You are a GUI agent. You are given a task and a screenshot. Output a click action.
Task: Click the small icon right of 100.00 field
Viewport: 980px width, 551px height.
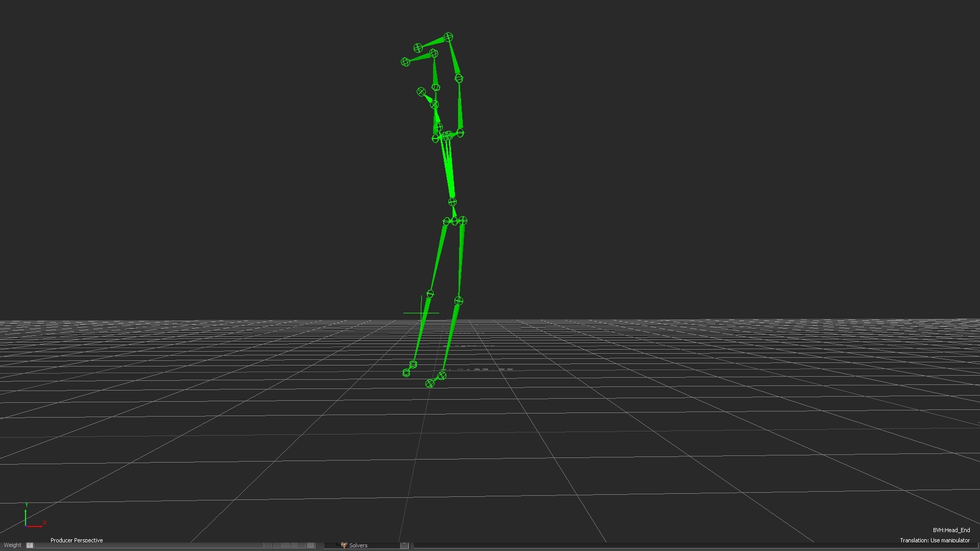point(311,545)
